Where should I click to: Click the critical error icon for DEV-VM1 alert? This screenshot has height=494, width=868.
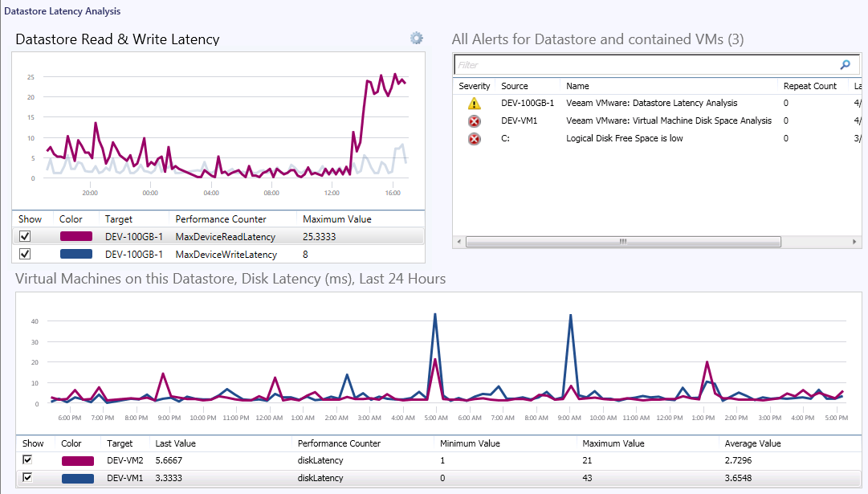tap(474, 121)
